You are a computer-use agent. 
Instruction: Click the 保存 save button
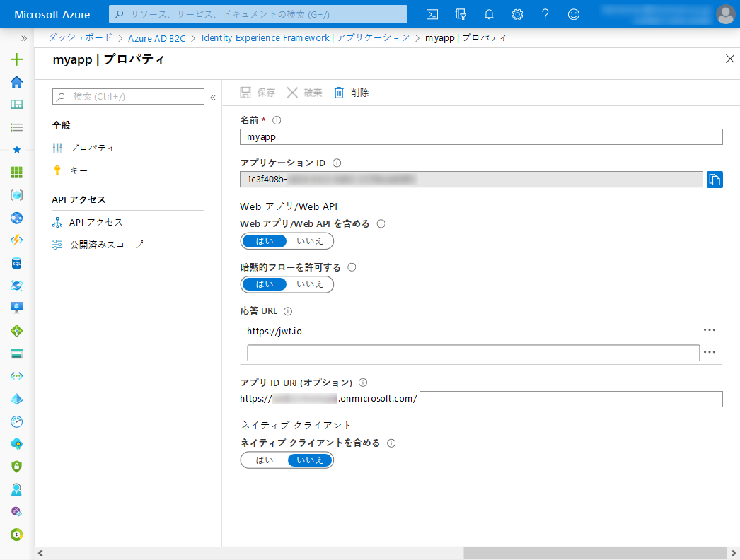coord(258,93)
